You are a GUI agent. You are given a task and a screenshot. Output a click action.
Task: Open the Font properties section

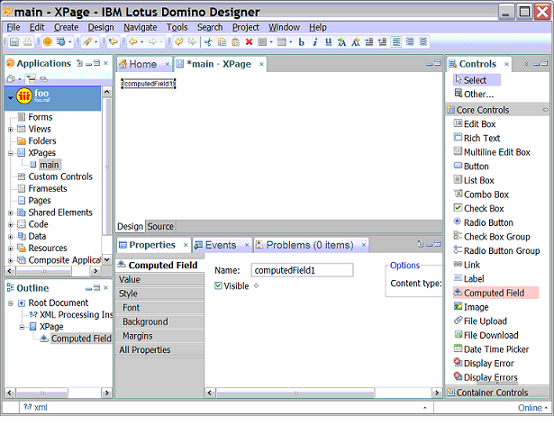point(160,308)
